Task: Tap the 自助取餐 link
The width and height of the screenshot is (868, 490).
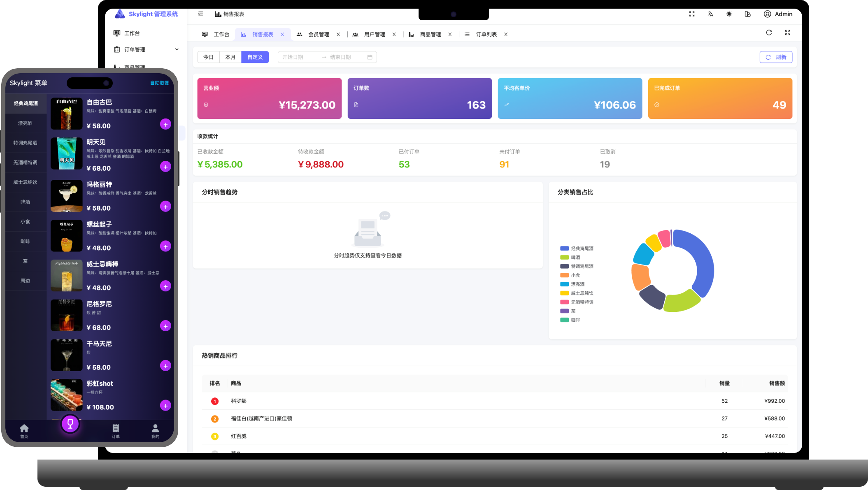Action: click(159, 83)
